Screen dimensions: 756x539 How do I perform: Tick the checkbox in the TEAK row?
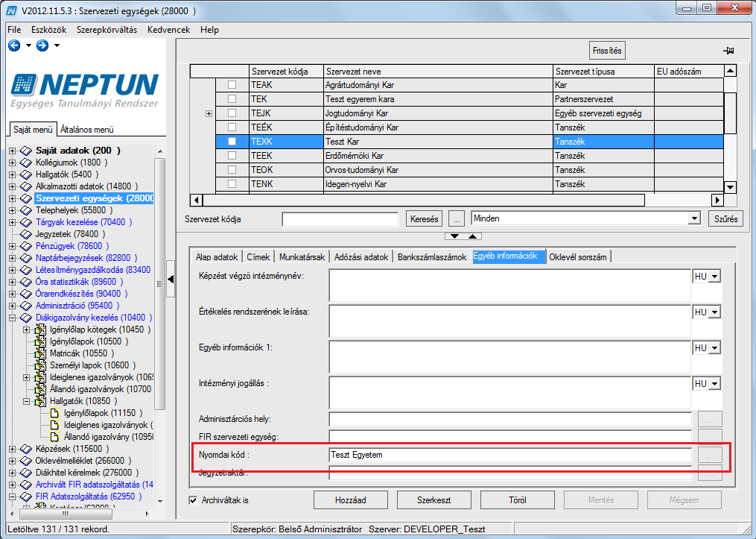click(x=232, y=85)
